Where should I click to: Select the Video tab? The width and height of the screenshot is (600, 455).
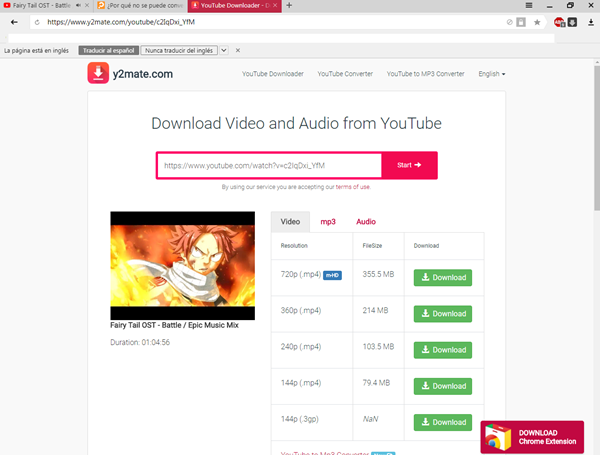[290, 222]
